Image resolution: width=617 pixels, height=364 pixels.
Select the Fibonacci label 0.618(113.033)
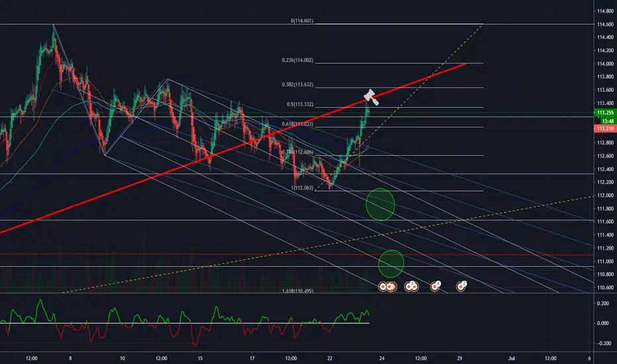(297, 124)
